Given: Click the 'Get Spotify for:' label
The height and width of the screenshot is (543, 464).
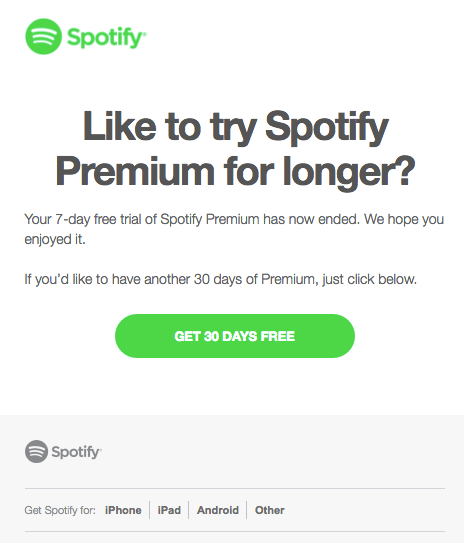Looking at the screenshot, I should coord(60,510).
